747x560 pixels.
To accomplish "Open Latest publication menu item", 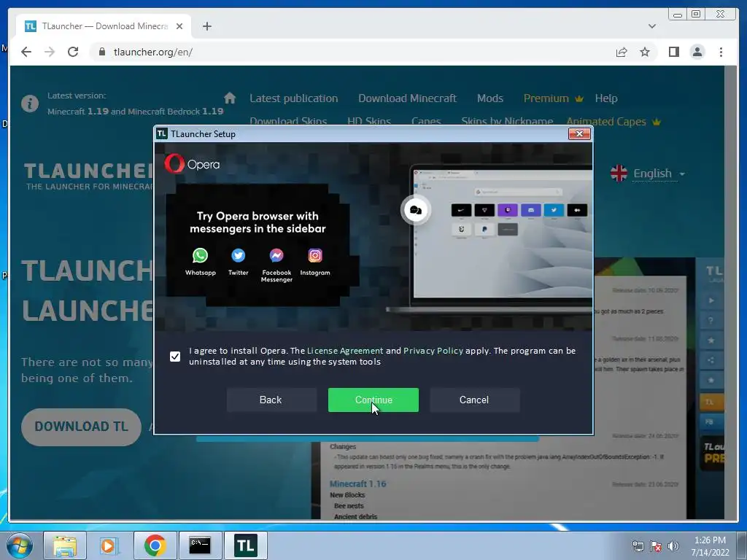I will tap(293, 98).
